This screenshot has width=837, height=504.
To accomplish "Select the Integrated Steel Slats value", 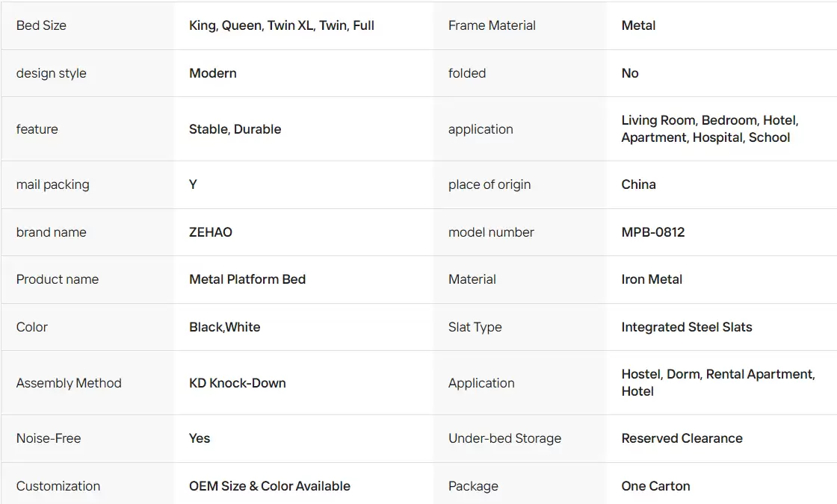I will point(687,327).
